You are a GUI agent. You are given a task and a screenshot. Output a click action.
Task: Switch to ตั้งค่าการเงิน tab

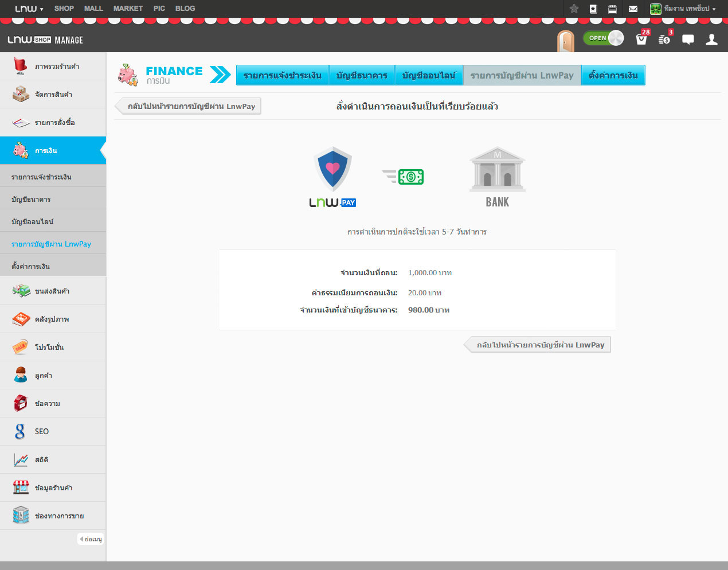613,75
